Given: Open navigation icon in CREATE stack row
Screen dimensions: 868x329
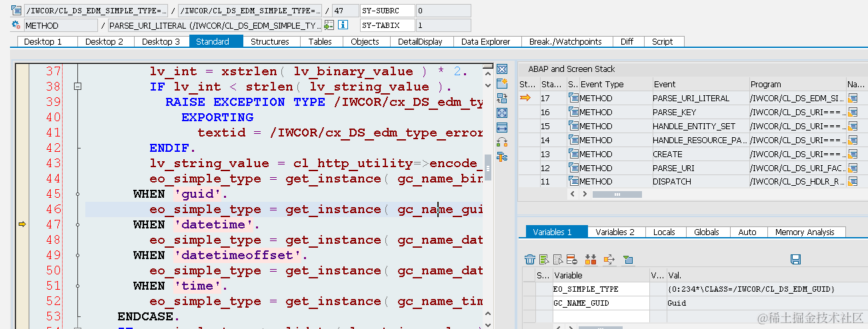Looking at the screenshot, I should pos(853,154).
